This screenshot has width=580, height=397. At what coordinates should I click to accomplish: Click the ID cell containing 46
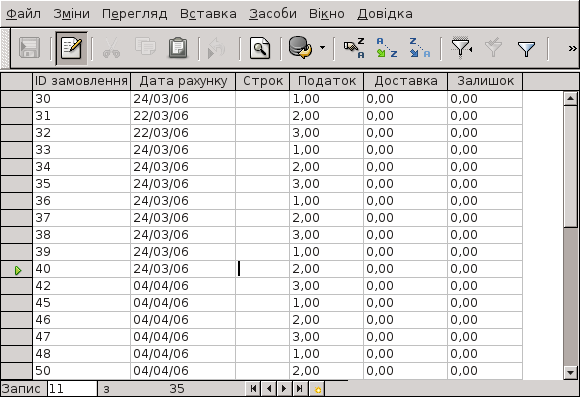pos(81,320)
